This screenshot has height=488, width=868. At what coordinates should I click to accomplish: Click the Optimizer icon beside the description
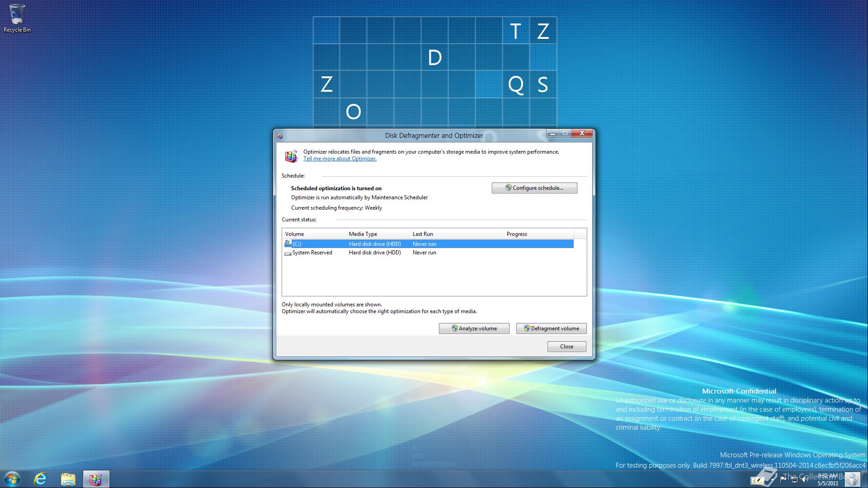291,156
